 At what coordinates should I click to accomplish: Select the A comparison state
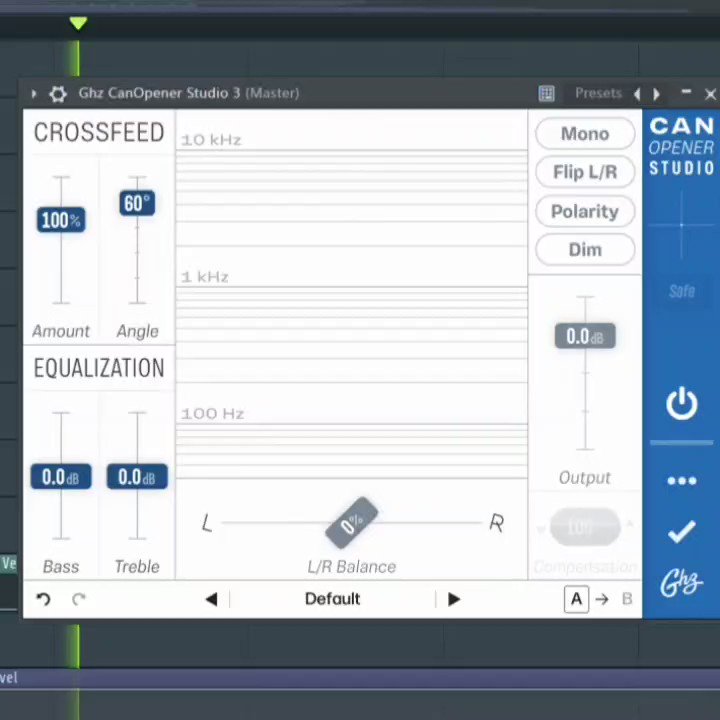click(x=576, y=599)
